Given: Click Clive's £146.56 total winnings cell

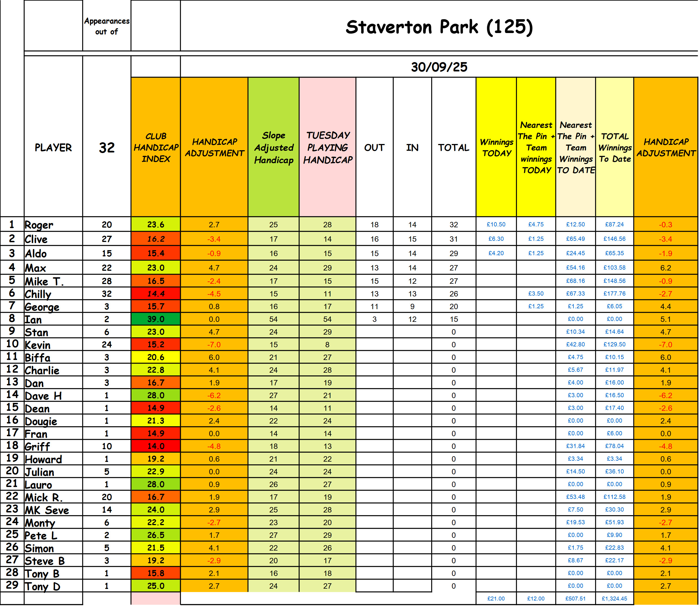Looking at the screenshot, I should point(614,239).
